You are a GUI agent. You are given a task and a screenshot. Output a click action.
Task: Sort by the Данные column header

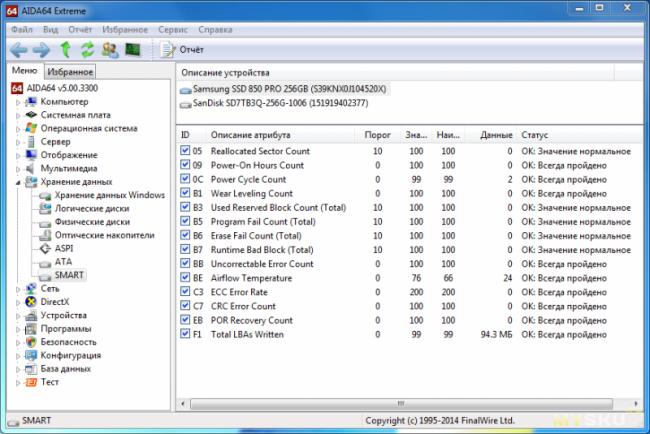(496, 135)
